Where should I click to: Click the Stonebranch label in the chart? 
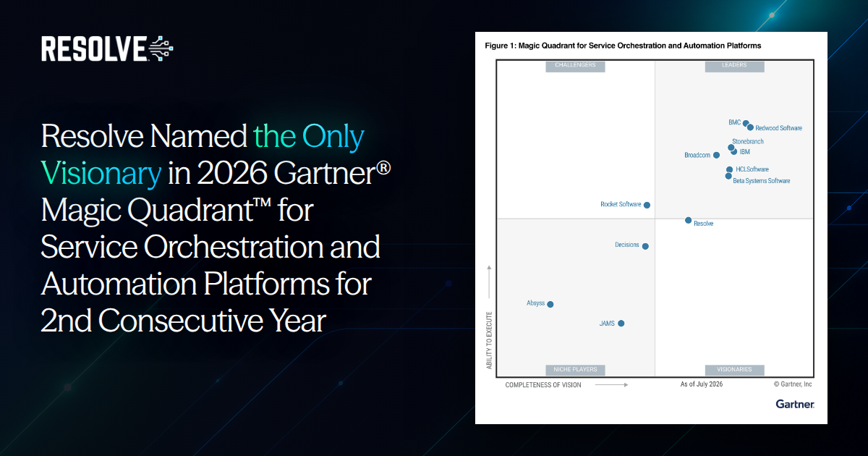[x=747, y=142]
